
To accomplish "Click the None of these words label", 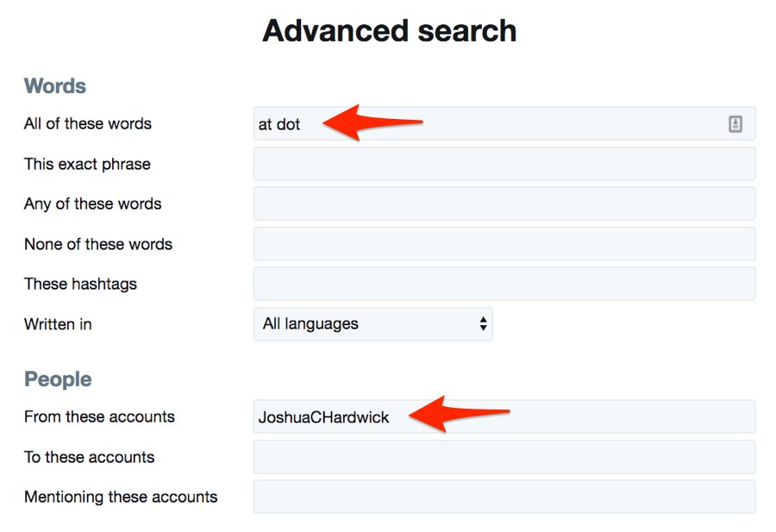I will point(98,244).
